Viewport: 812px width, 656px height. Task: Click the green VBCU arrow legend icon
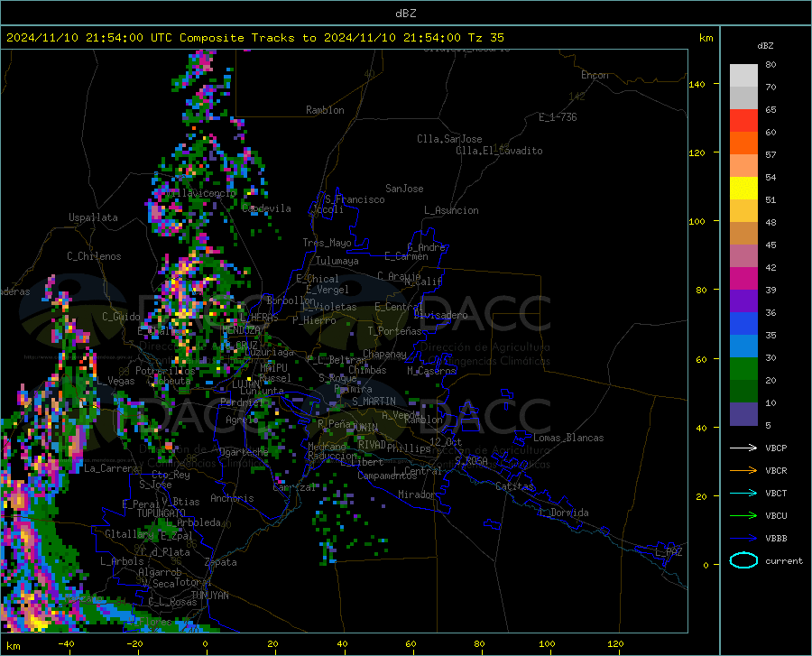click(x=743, y=516)
